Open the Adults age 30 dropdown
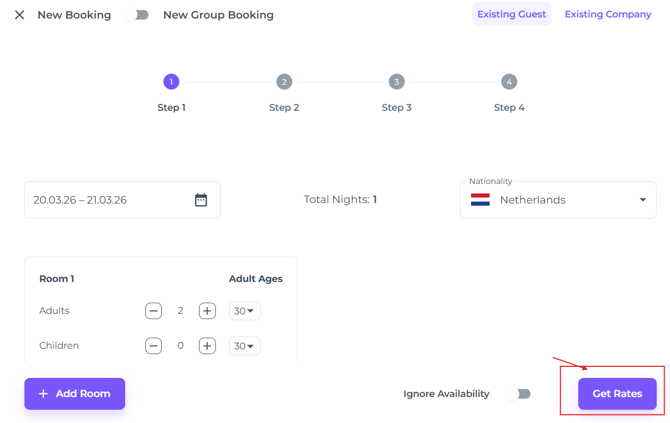 pos(244,311)
